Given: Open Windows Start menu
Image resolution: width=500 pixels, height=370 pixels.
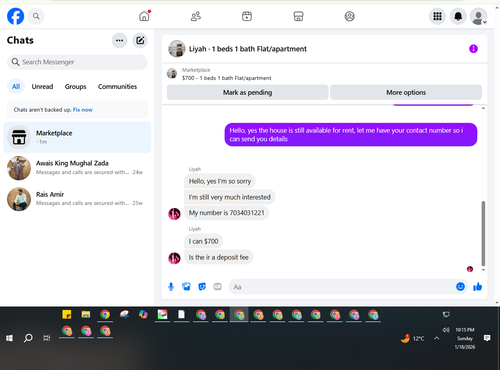Looking at the screenshot, I should [x=9, y=338].
